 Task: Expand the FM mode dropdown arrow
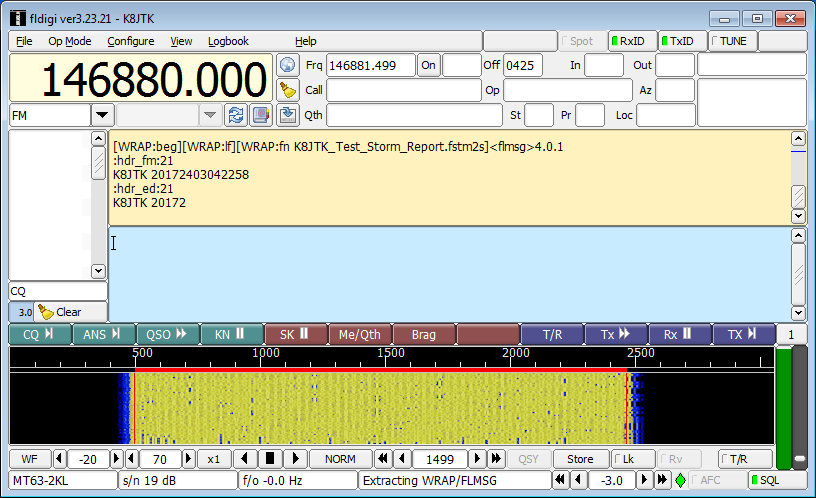pos(102,115)
